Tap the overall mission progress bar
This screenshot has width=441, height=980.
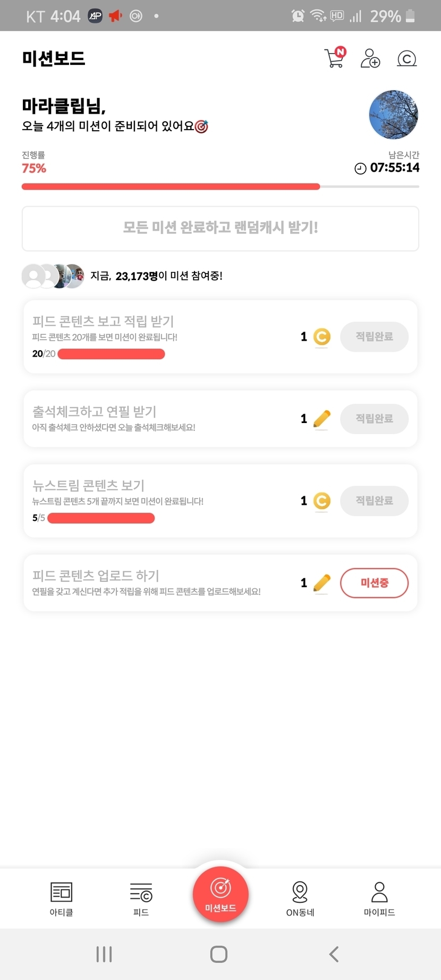220,187
